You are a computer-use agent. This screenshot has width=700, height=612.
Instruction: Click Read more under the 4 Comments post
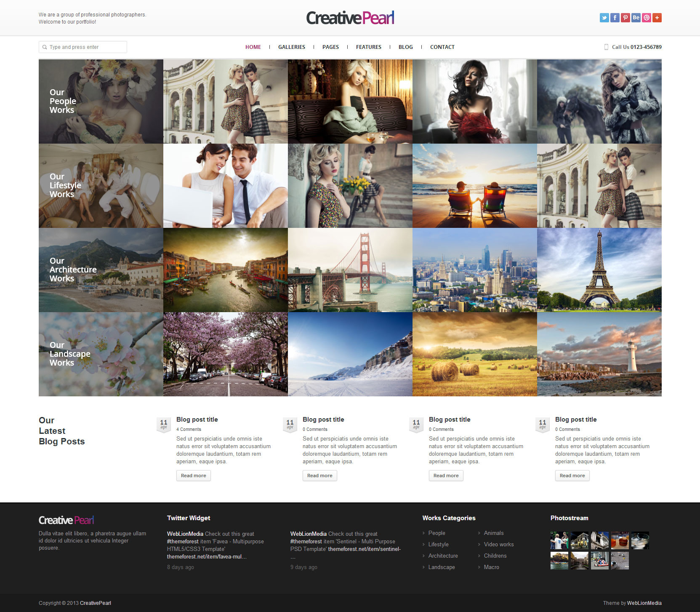[193, 476]
